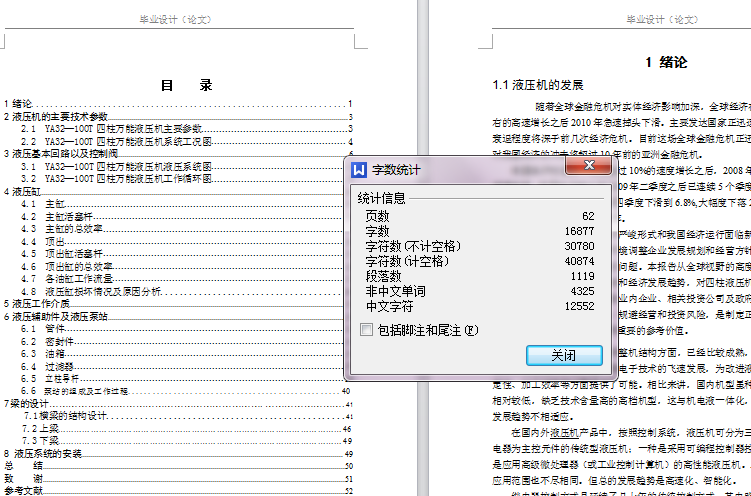Open TOC entry 6 液压辅助件及液压泵站

pyautogui.click(x=173, y=316)
